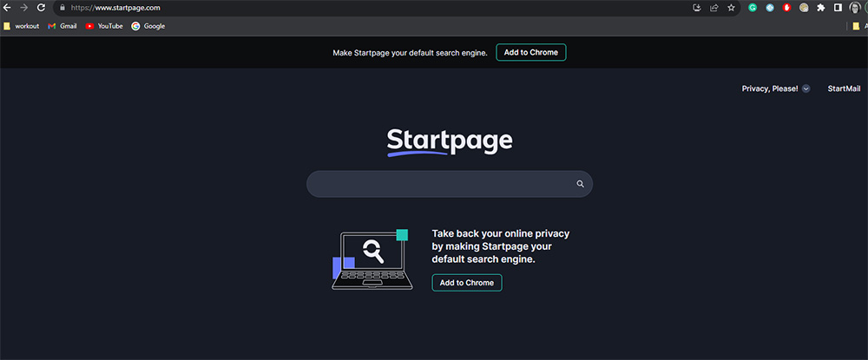
Task: Open the light blue circular extension
Action: (769, 8)
